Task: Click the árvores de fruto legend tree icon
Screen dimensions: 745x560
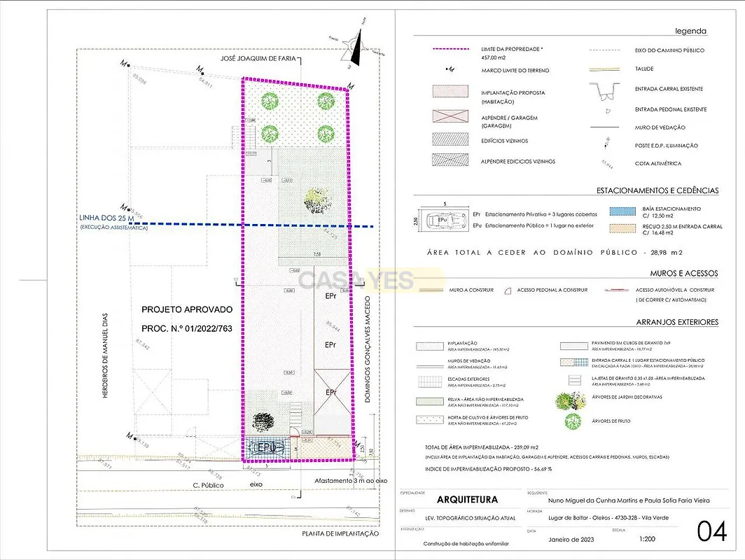Action: [x=573, y=421]
